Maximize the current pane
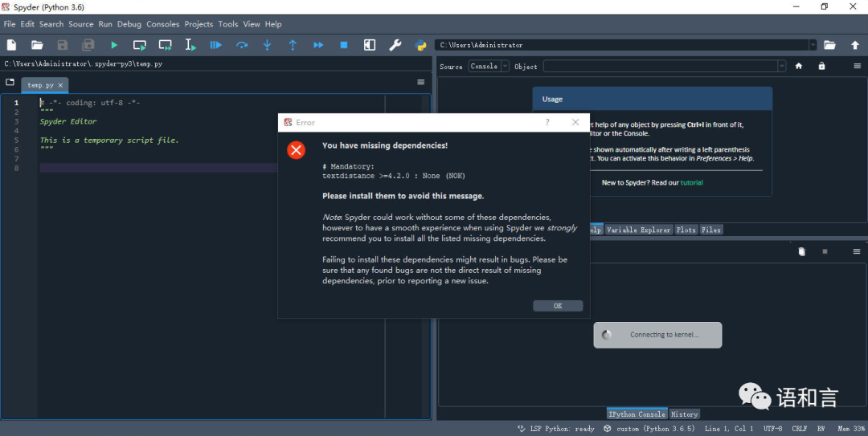 point(369,45)
